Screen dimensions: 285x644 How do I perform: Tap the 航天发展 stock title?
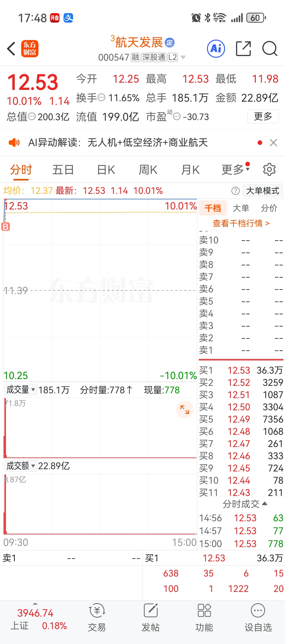tap(139, 42)
